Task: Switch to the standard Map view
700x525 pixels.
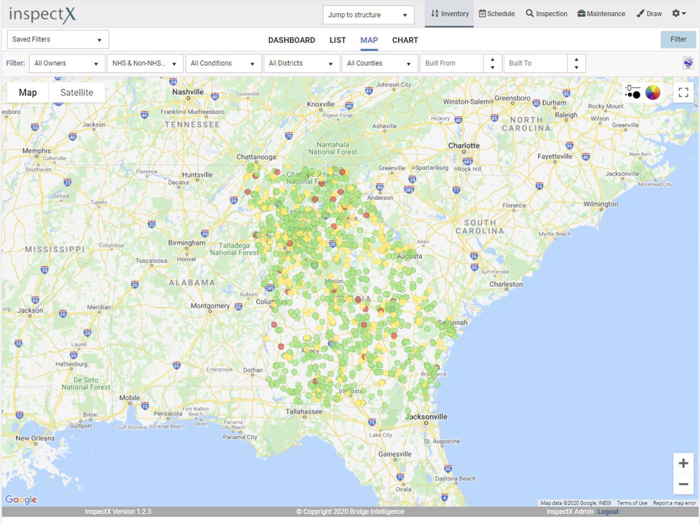Action: tap(28, 92)
